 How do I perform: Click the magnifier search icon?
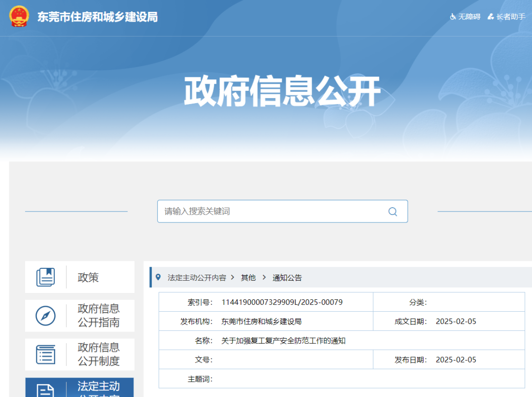(x=393, y=212)
